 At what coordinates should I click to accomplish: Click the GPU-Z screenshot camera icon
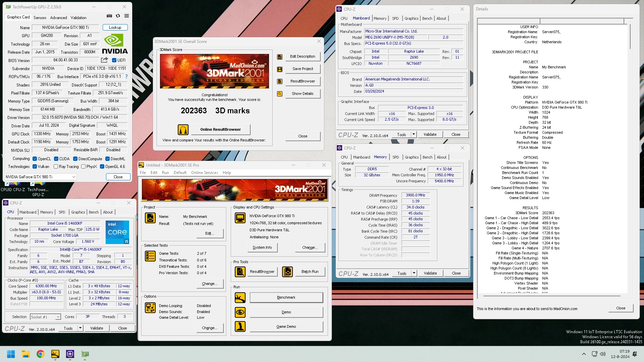[x=109, y=16]
